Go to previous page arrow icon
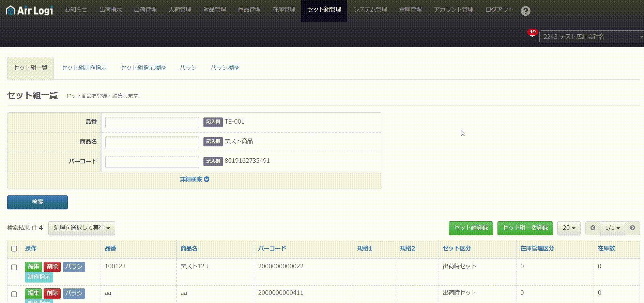644x303 pixels. tap(593, 228)
